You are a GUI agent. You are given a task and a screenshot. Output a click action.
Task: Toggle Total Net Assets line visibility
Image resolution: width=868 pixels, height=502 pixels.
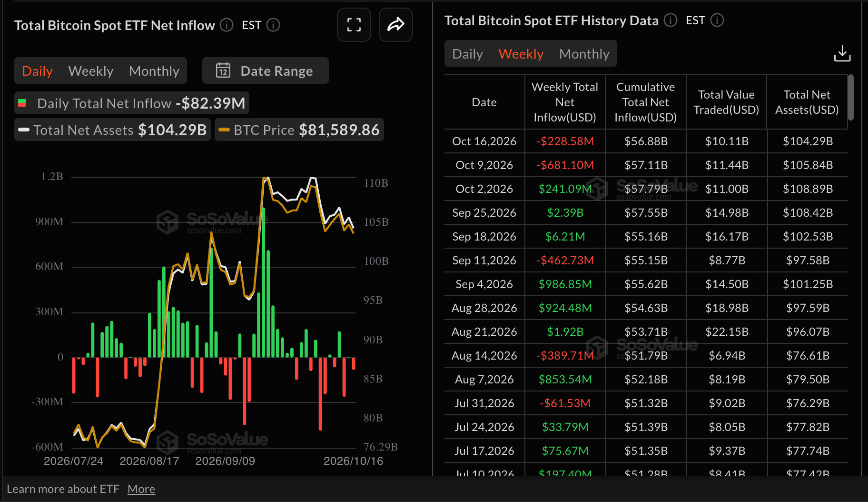point(112,130)
